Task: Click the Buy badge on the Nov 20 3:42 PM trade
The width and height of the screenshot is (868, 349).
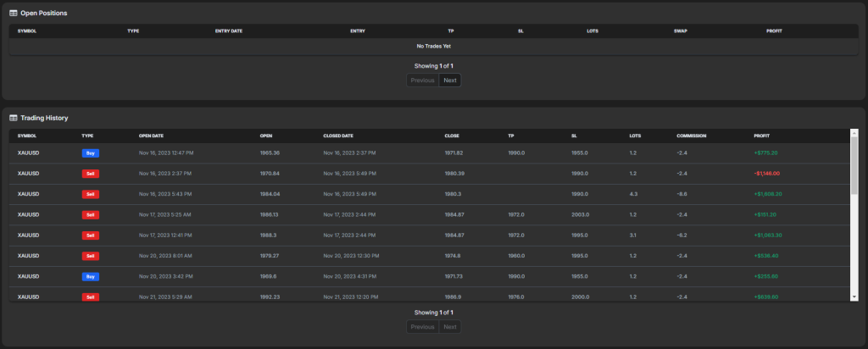Action: pyautogui.click(x=91, y=276)
